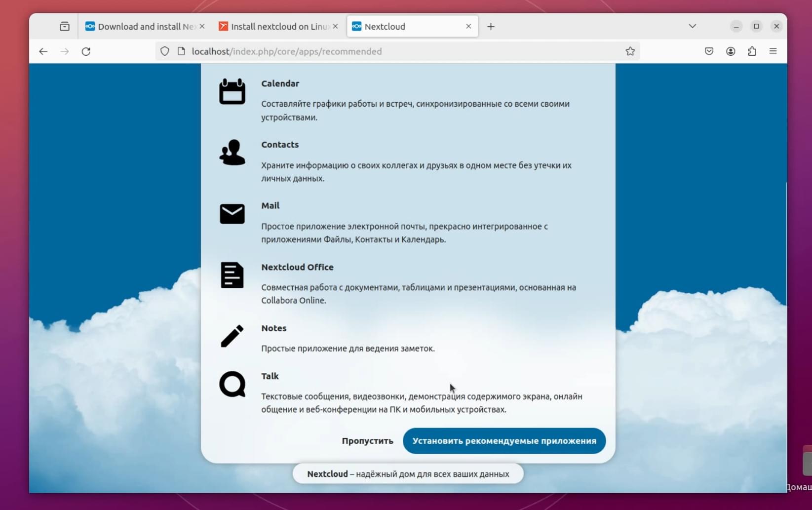This screenshot has width=812, height=510.
Task: Open the Pocket save icon
Action: (x=709, y=51)
